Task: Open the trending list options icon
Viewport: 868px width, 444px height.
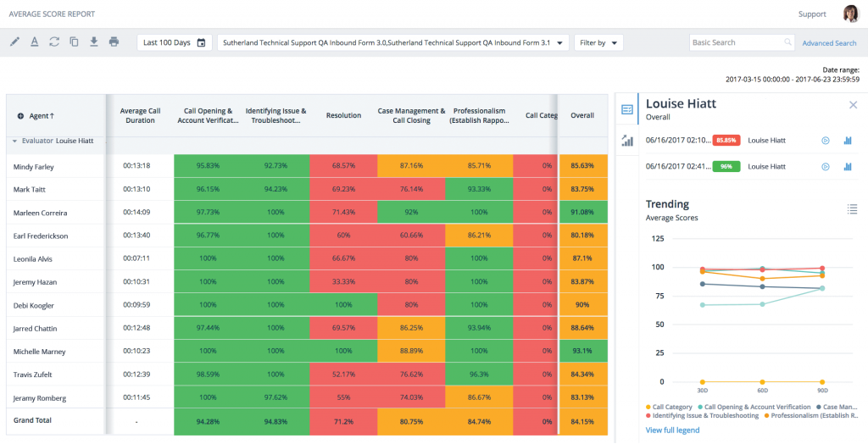Action: (852, 208)
